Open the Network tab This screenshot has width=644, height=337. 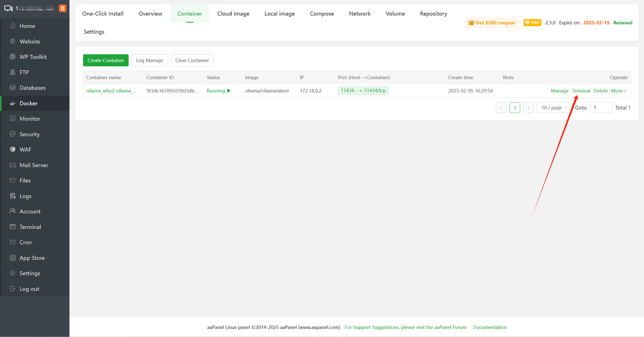[360, 14]
